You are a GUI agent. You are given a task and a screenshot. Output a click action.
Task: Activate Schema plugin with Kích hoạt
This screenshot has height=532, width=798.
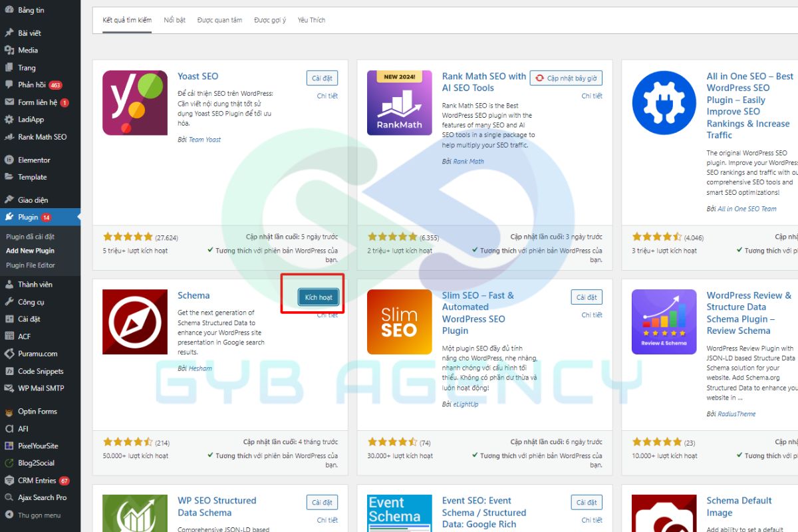pos(319,297)
